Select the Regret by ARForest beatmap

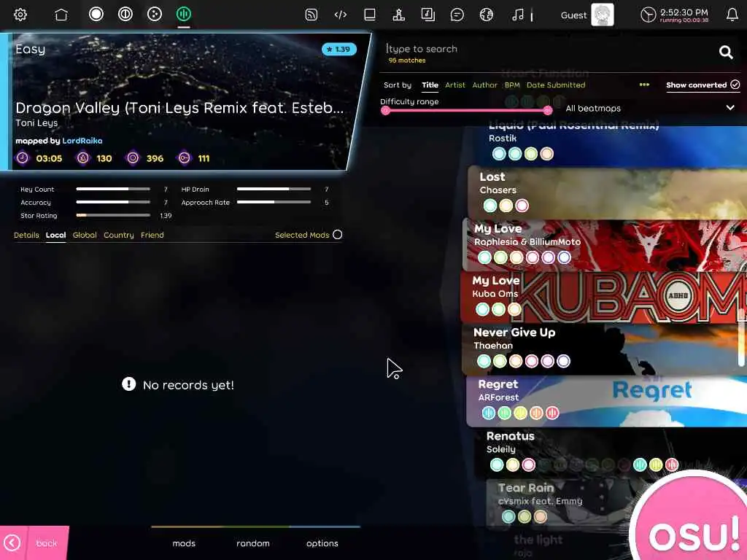coord(606,400)
